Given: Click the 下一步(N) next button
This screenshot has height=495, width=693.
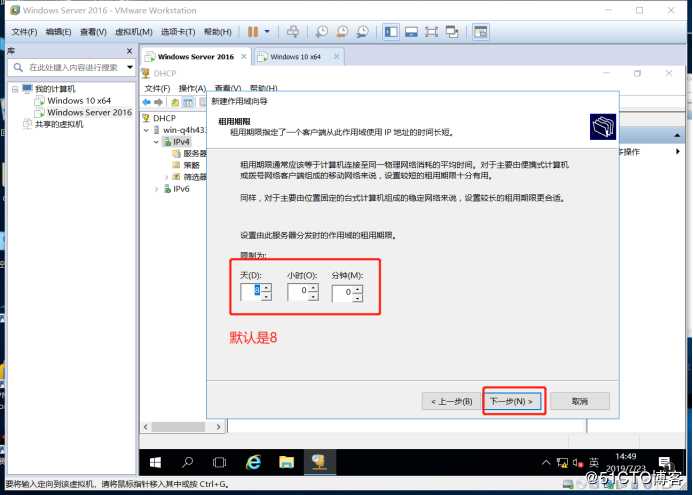Looking at the screenshot, I should tap(511, 401).
